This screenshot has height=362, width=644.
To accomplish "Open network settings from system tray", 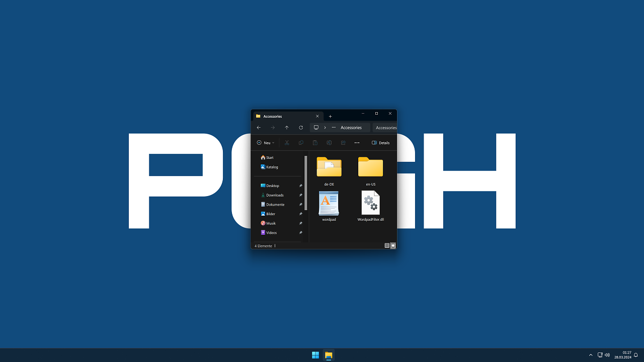I will 600,355.
